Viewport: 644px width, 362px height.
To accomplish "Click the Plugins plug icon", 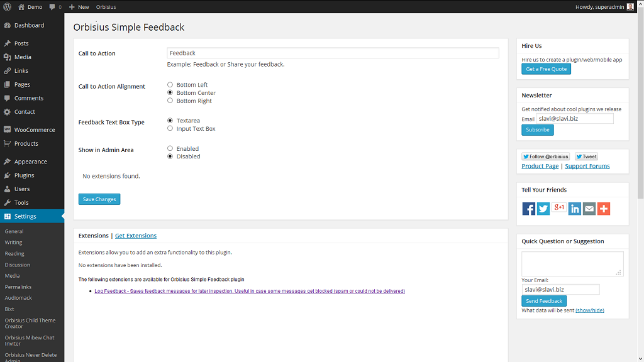I will [x=7, y=175].
